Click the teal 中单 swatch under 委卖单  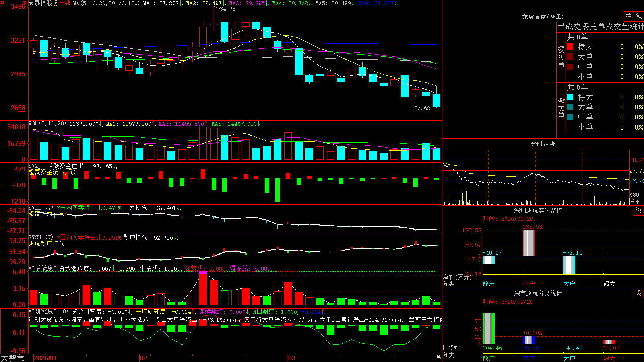(x=570, y=117)
